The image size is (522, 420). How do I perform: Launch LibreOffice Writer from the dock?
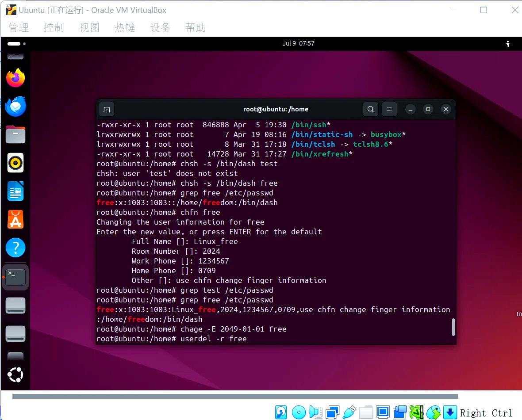point(15,191)
